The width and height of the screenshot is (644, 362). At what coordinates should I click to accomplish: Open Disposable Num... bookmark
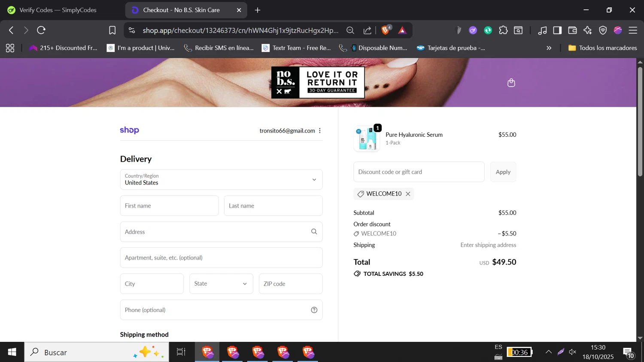point(373,48)
